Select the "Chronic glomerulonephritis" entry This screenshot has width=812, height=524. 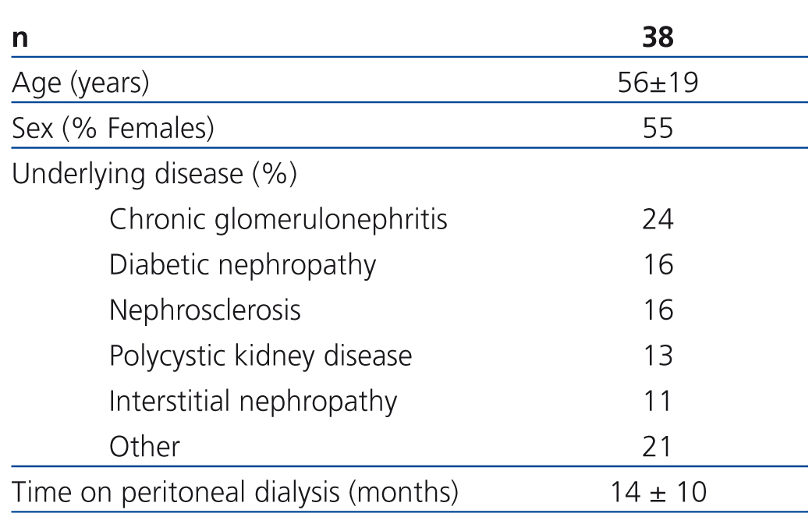tap(278, 219)
